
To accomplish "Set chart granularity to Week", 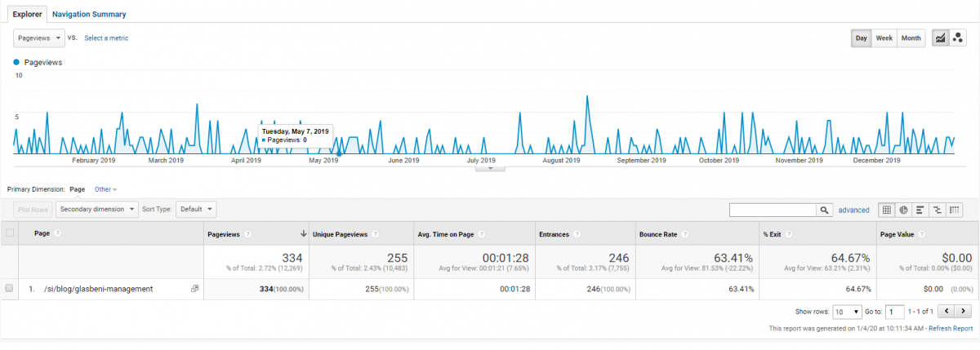I will tap(884, 38).
